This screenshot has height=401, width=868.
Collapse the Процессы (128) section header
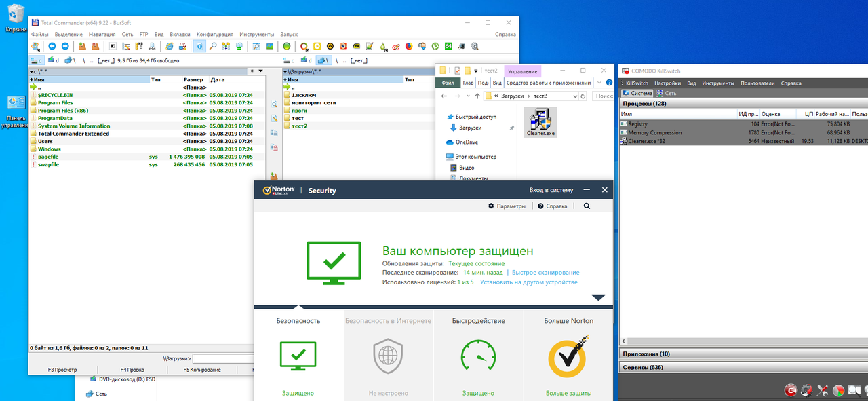click(743, 104)
